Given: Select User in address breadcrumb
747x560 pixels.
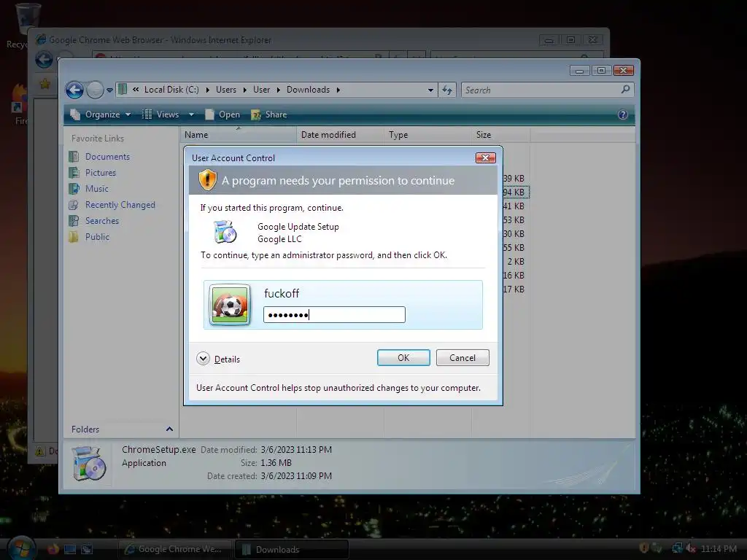Looking at the screenshot, I should [262, 90].
